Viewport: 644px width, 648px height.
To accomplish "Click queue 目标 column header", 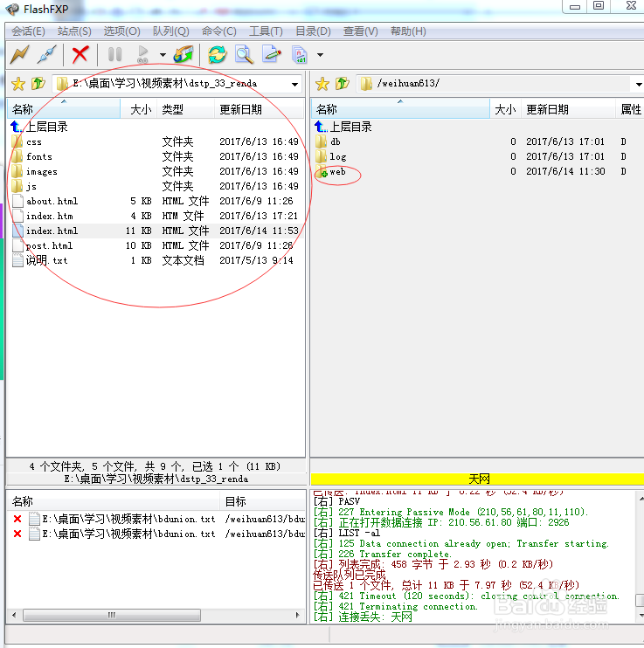I will pos(262,501).
